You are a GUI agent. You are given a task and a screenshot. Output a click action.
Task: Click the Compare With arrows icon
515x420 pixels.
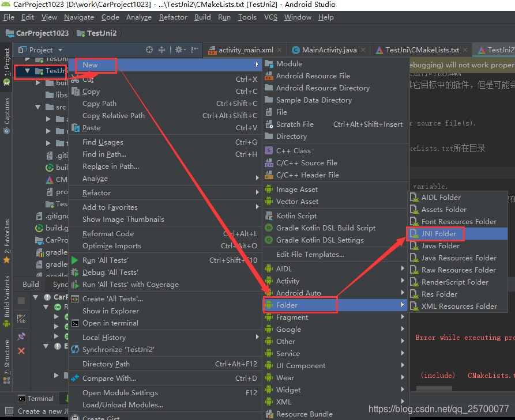tap(75, 378)
